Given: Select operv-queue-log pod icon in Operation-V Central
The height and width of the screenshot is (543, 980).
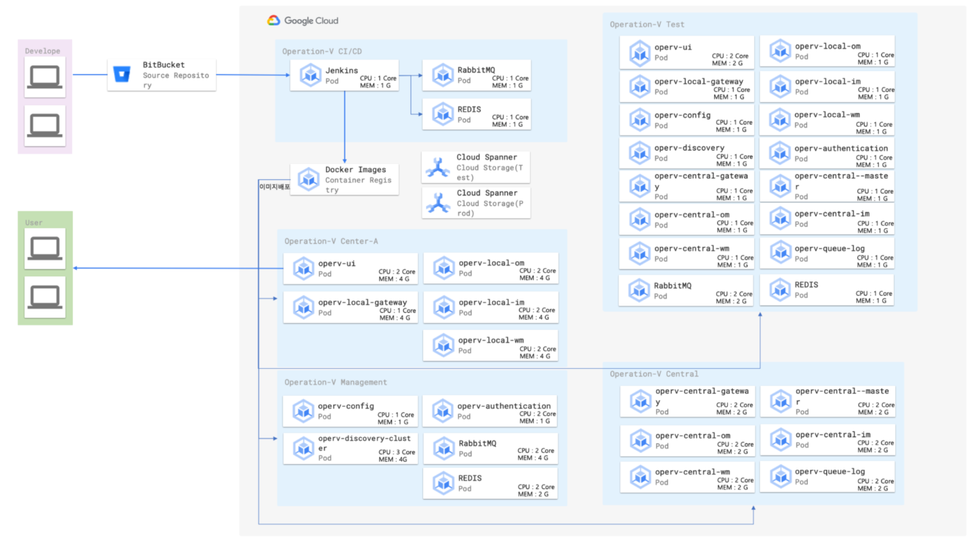Looking at the screenshot, I should [x=781, y=477].
